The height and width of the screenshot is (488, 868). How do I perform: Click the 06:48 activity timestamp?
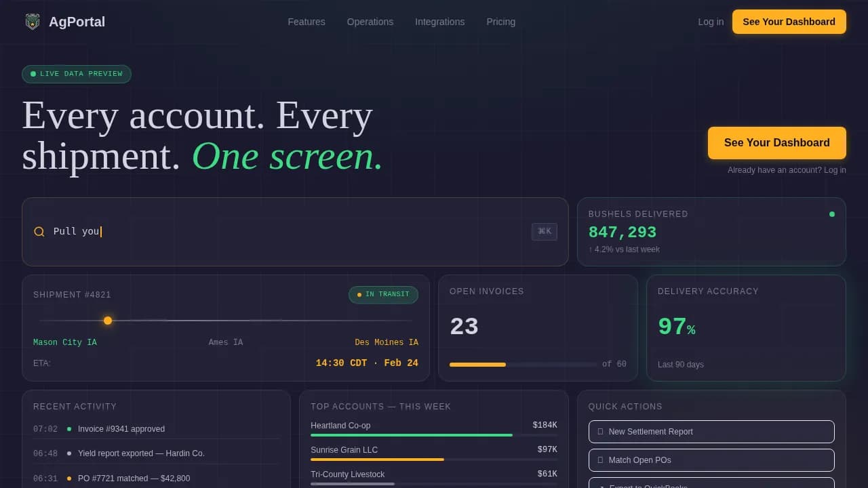click(45, 453)
